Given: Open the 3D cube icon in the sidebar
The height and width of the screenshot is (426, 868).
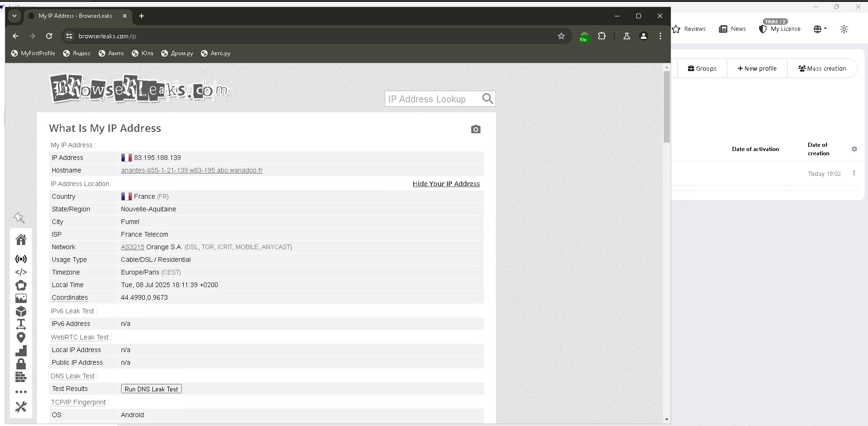Looking at the screenshot, I should [x=21, y=311].
